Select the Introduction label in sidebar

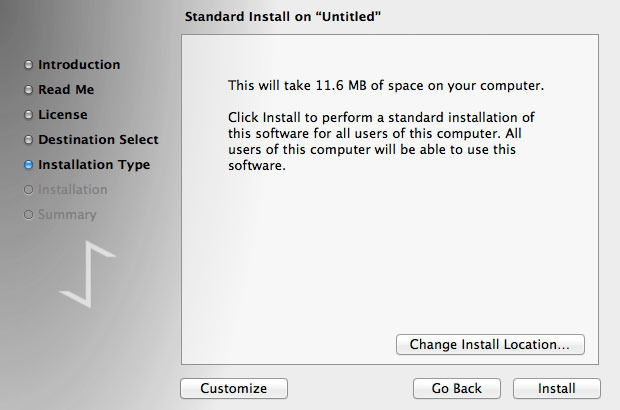[x=79, y=65]
